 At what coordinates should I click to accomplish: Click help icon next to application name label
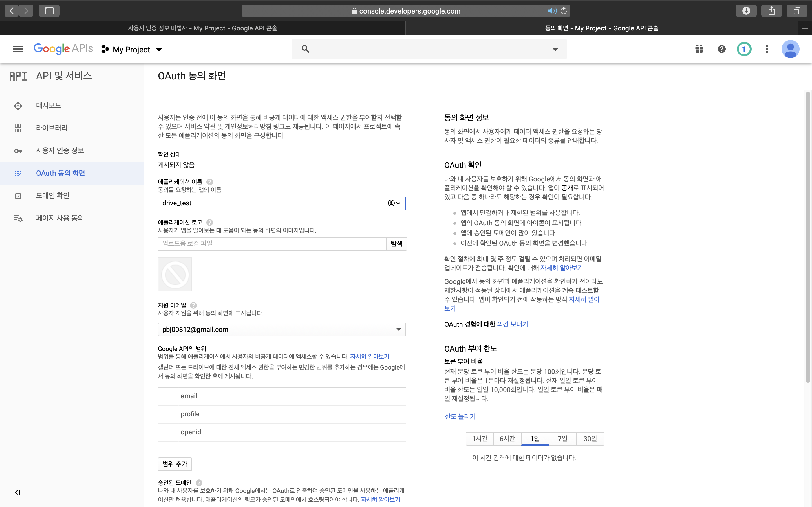(210, 182)
